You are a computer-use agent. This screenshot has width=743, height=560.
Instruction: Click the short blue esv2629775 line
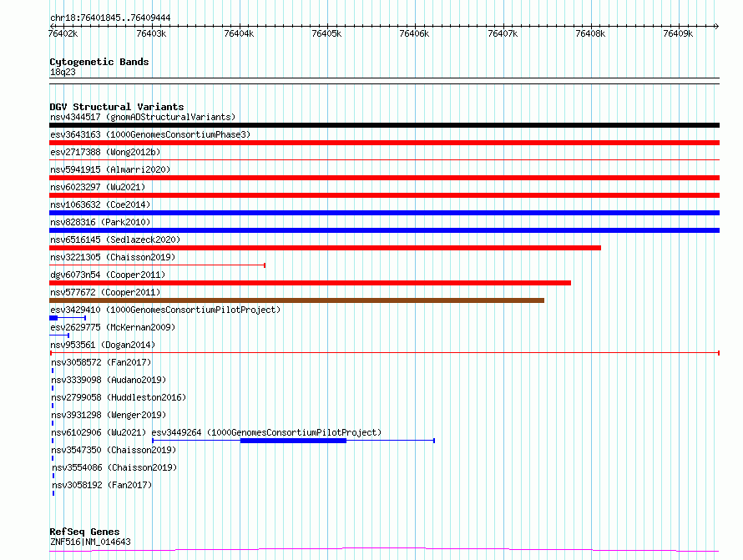pyautogui.click(x=59, y=335)
